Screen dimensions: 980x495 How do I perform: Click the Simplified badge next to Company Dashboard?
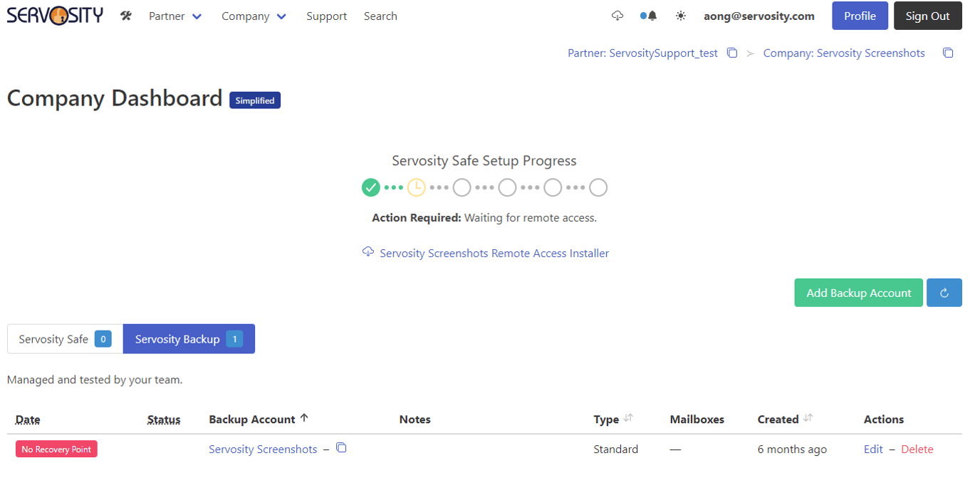[x=254, y=100]
